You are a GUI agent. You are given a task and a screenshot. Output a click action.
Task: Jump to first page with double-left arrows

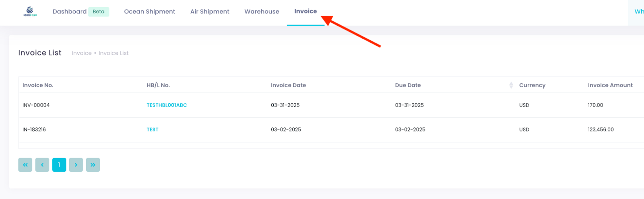click(x=25, y=165)
